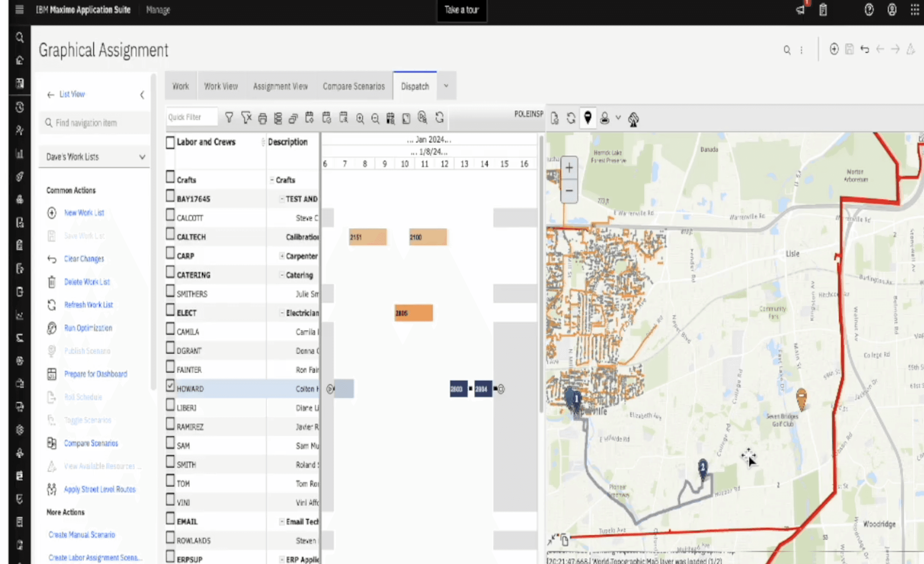Open the app switcher grid icon
The height and width of the screenshot is (564, 924).
pyautogui.click(x=915, y=10)
